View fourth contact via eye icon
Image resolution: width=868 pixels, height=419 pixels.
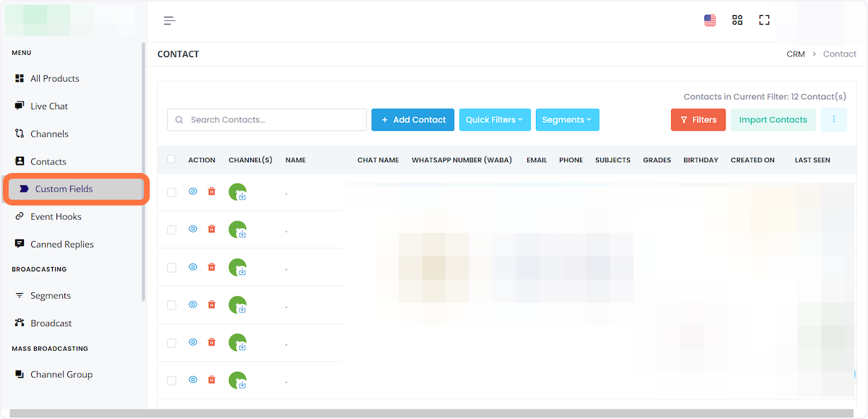tap(193, 304)
